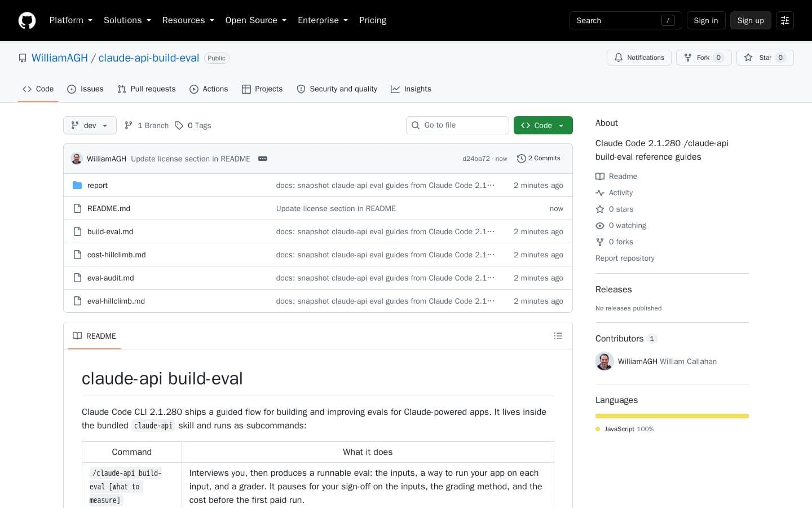Screen dimensions: 812x508
Task: Open the dev branch selector
Action: point(90,125)
